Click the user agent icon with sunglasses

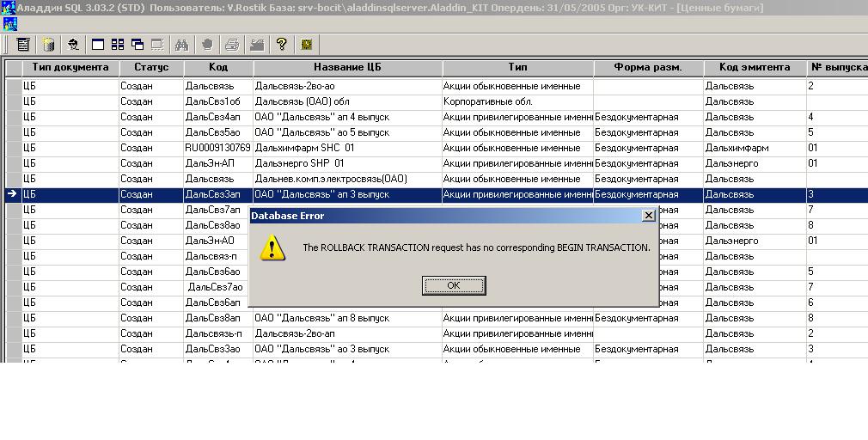[72, 45]
